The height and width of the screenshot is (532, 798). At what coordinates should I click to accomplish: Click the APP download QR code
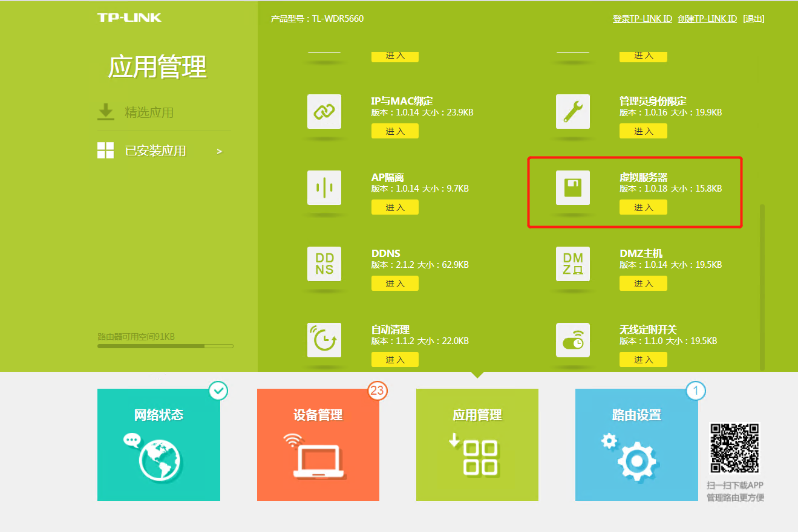click(734, 448)
